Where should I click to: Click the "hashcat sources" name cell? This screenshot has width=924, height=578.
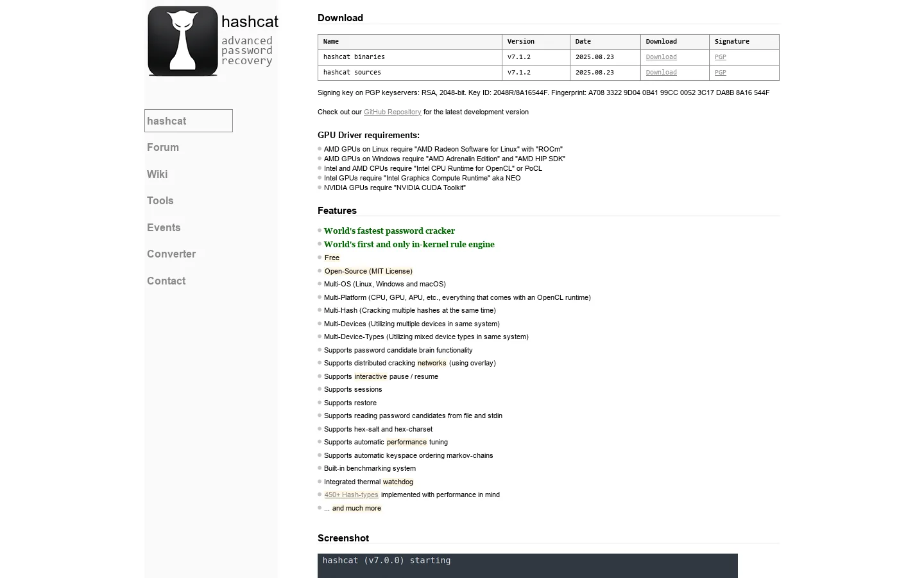[x=410, y=73]
